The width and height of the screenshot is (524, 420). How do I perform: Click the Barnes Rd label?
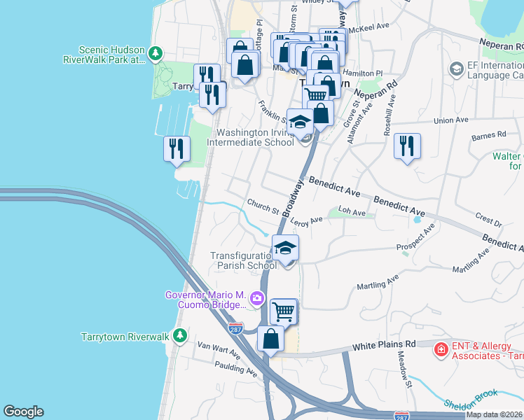click(x=489, y=136)
